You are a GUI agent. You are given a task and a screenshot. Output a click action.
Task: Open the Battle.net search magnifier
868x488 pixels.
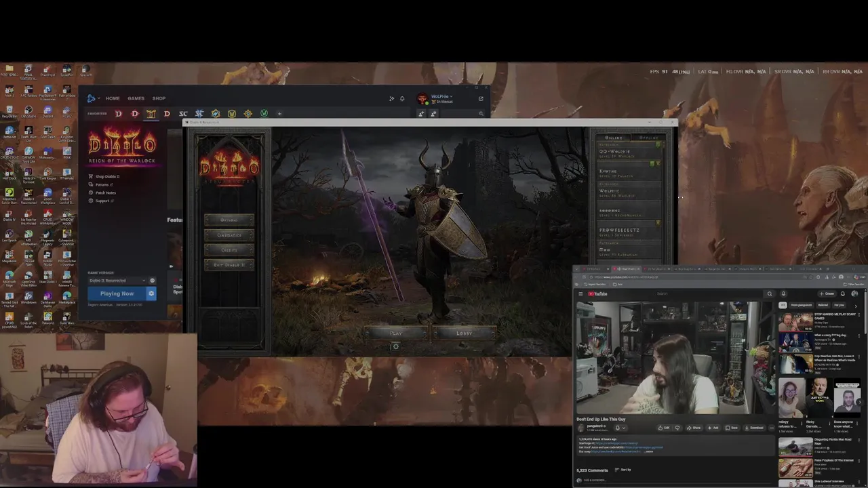pos(481,113)
